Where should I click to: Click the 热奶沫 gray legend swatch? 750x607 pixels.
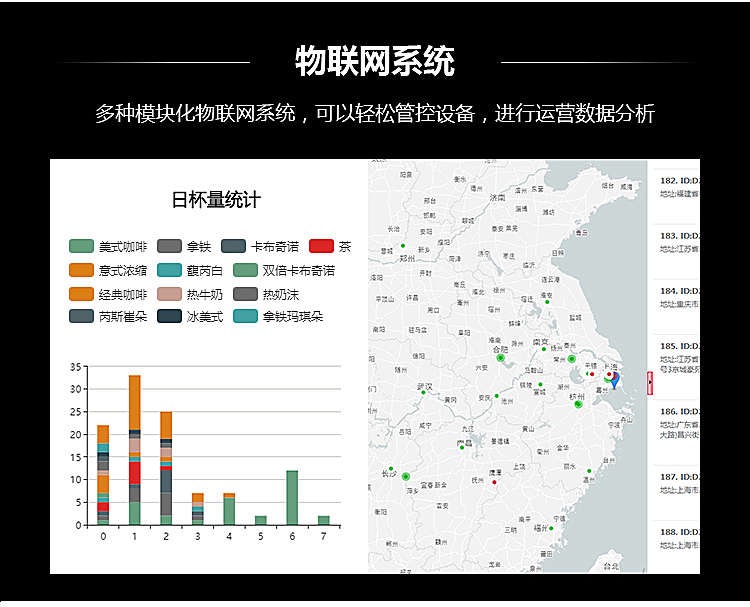click(245, 294)
